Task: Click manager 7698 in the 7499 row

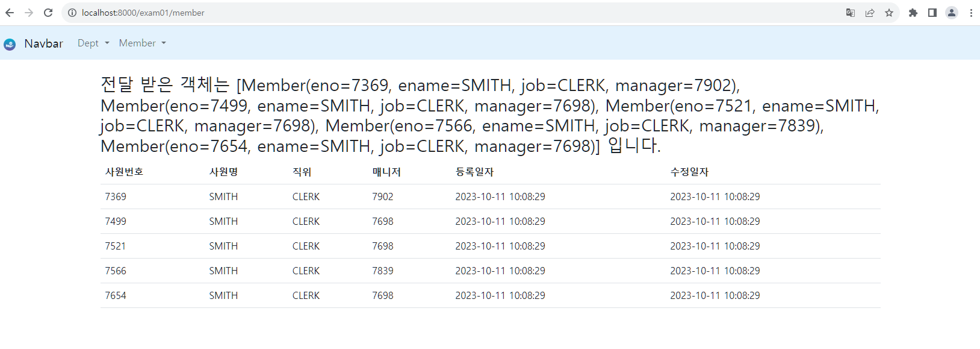Action: [x=383, y=221]
